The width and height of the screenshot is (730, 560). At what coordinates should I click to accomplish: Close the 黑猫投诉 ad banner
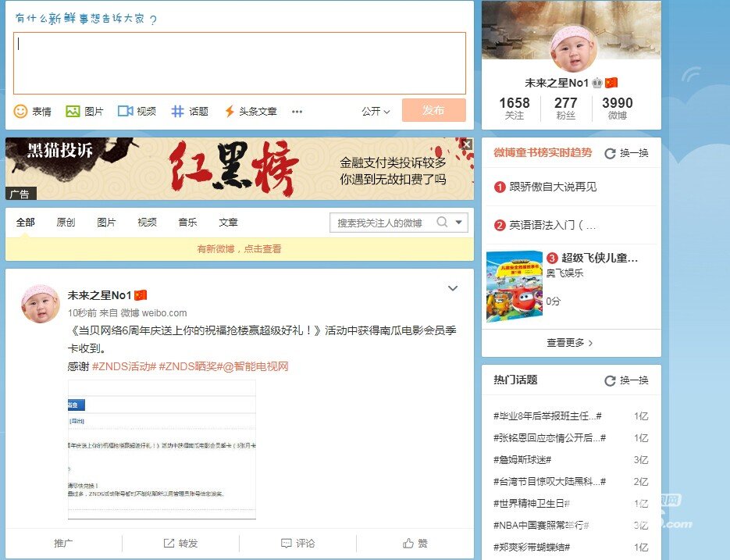click(x=466, y=144)
